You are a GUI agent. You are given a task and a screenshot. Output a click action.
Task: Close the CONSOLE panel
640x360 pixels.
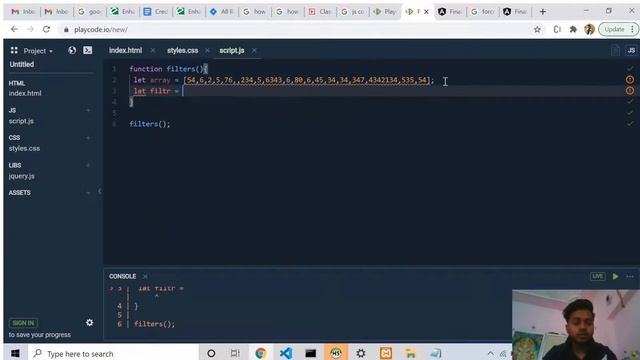click(145, 276)
